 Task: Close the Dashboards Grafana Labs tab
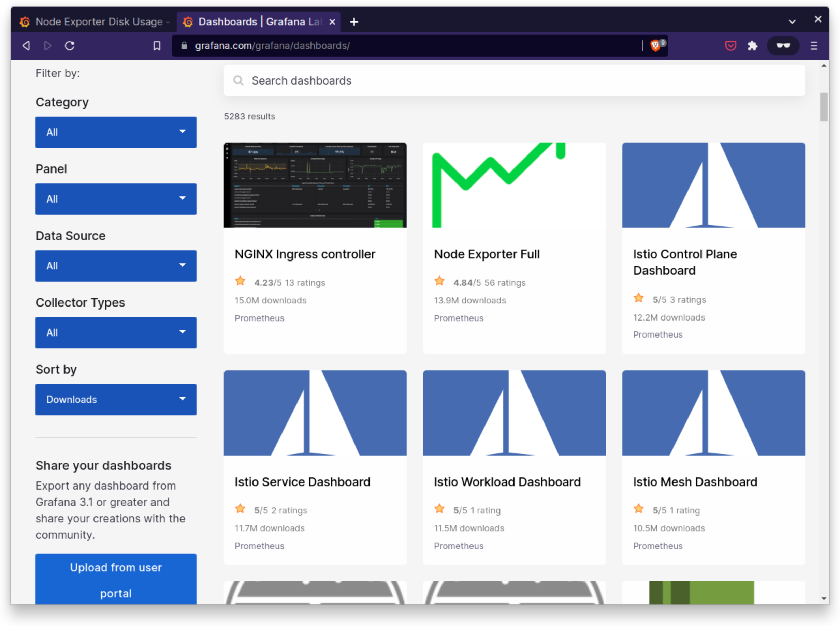click(332, 22)
